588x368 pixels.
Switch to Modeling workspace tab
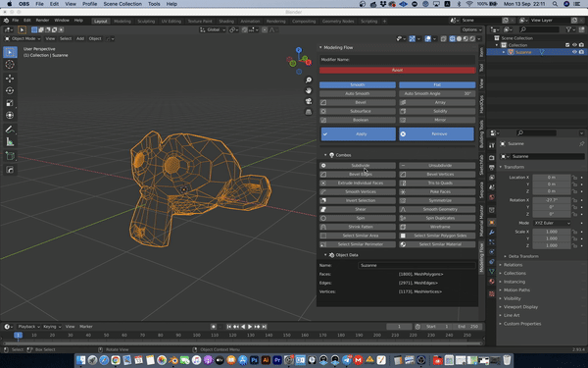click(122, 21)
